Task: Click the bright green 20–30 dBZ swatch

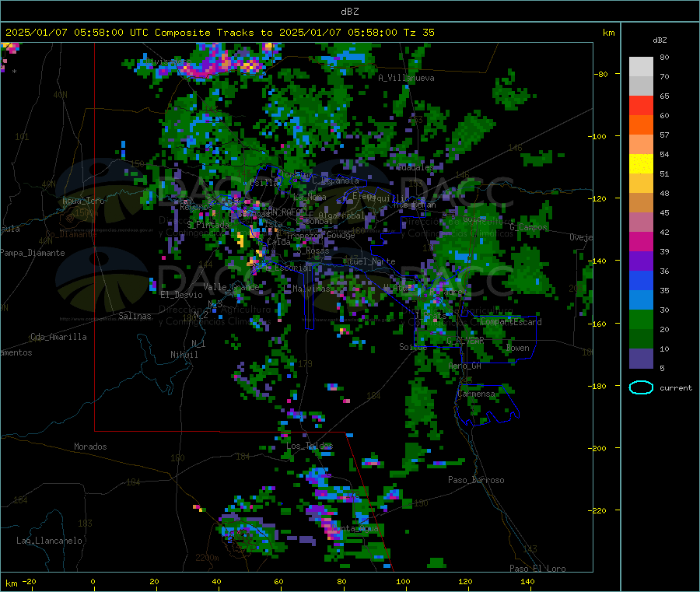Action: [641, 319]
